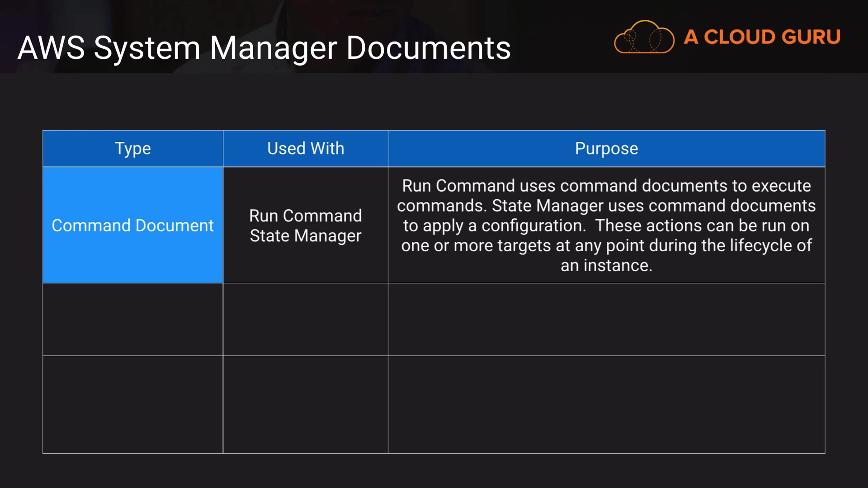Click the empty third-row Type cell
This screenshot has width=868, height=488.
pos(132,404)
